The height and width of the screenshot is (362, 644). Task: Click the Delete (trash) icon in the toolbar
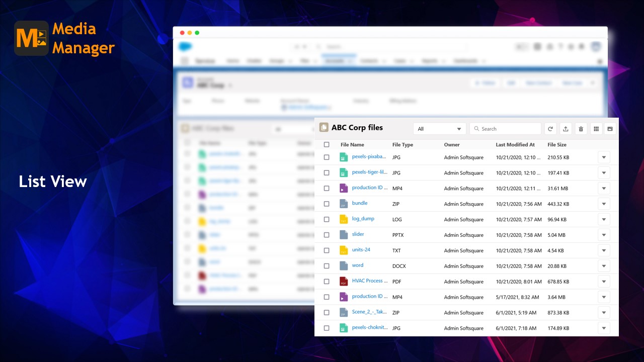(x=581, y=129)
